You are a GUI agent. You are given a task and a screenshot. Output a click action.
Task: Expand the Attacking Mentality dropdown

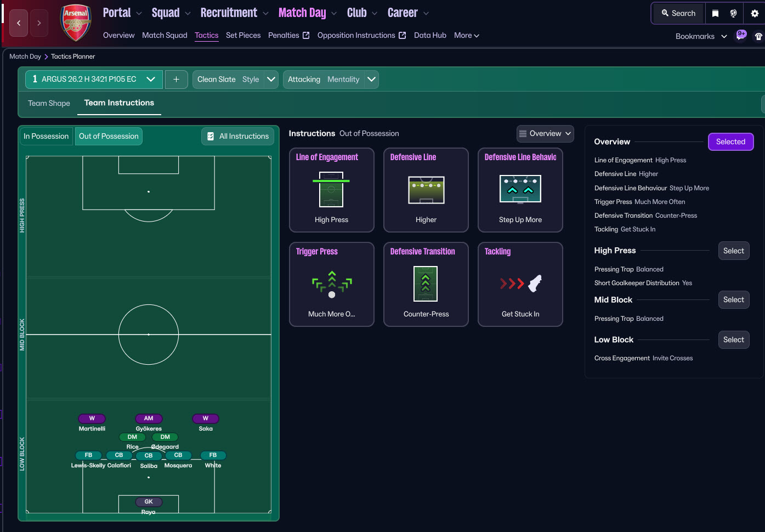[x=371, y=80]
